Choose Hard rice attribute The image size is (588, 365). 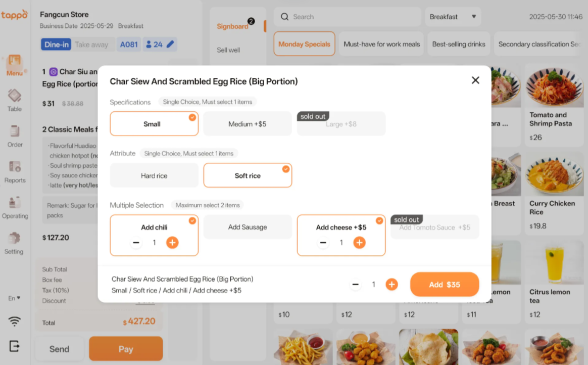(x=154, y=176)
